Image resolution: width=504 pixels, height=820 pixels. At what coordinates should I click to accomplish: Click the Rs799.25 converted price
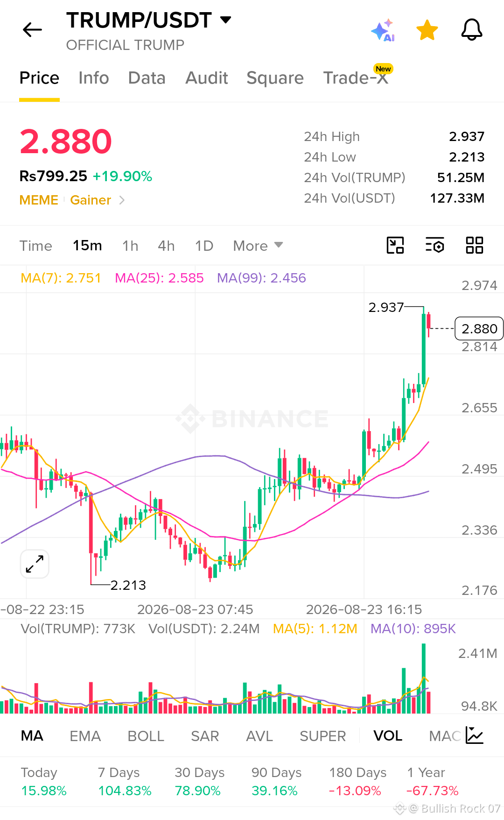pos(53,176)
